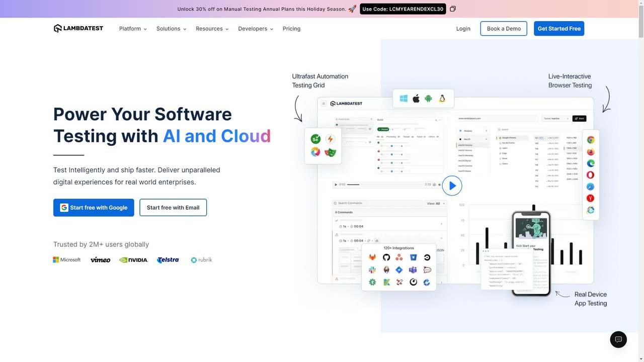Click Get Started Free
This screenshot has height=362, width=644.
[x=559, y=29]
